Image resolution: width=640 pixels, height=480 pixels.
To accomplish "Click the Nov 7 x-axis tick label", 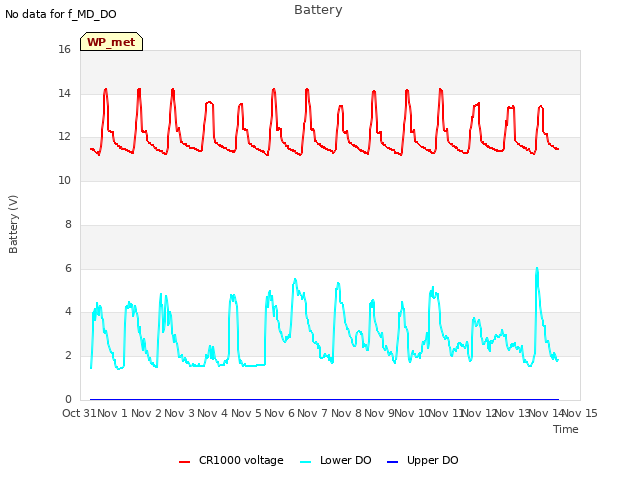I will [x=313, y=413].
